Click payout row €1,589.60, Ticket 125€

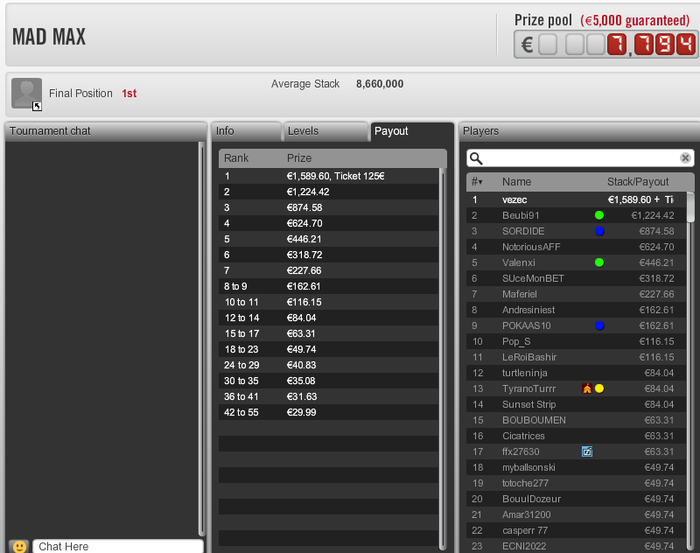click(x=329, y=176)
